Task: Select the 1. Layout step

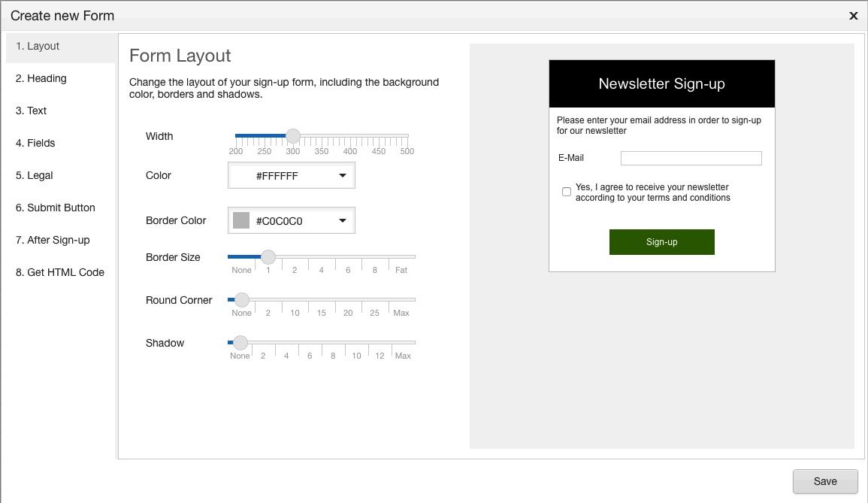Action: click(61, 47)
